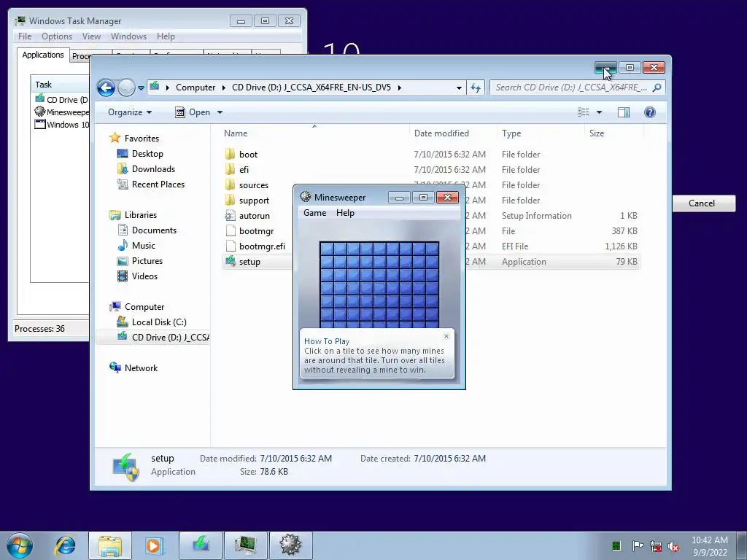Open Task Manager View menu
747x560 pixels.
tap(91, 36)
